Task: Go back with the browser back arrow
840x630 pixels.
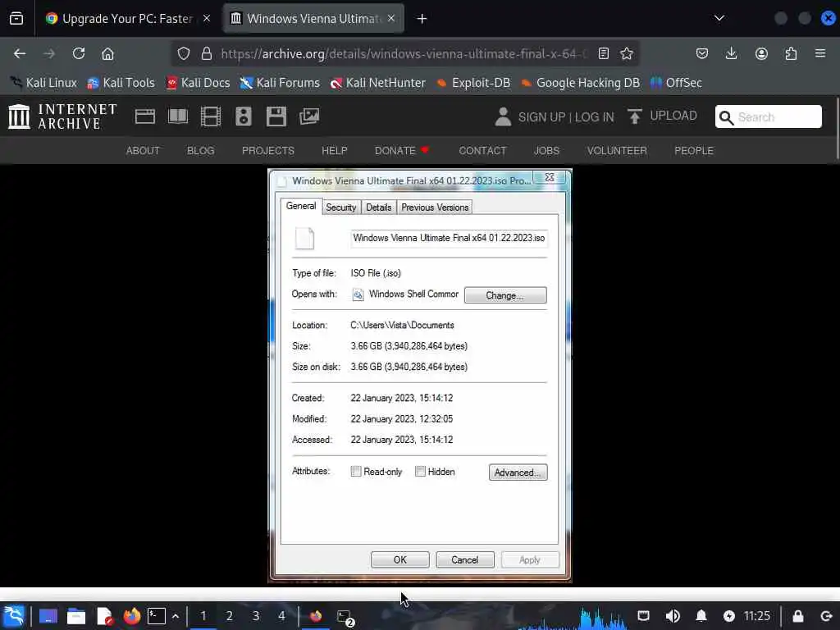Action: coord(20,53)
